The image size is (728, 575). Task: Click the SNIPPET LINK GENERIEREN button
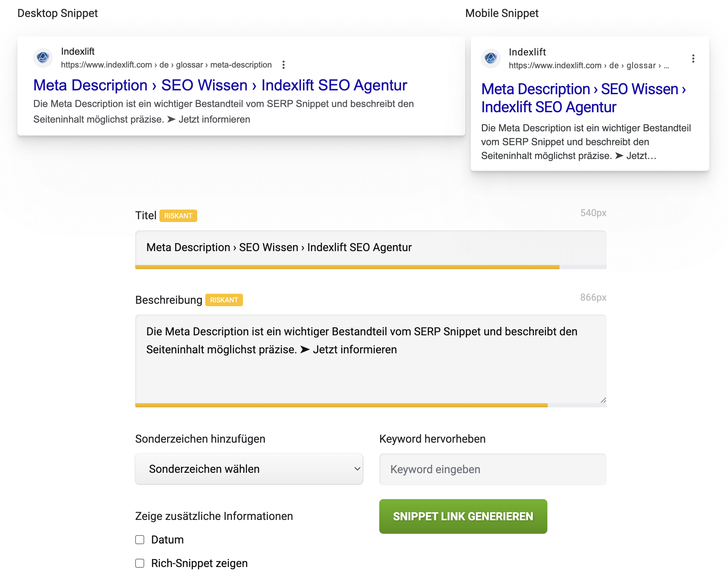click(x=463, y=516)
